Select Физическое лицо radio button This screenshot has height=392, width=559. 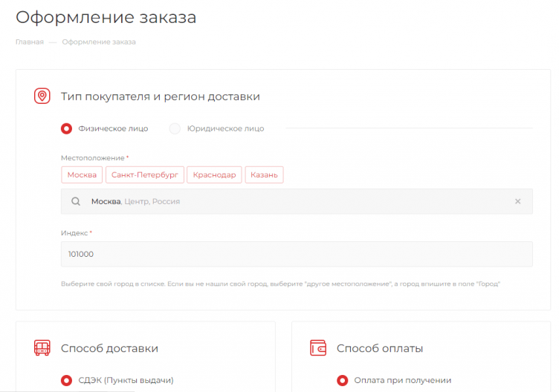(66, 128)
